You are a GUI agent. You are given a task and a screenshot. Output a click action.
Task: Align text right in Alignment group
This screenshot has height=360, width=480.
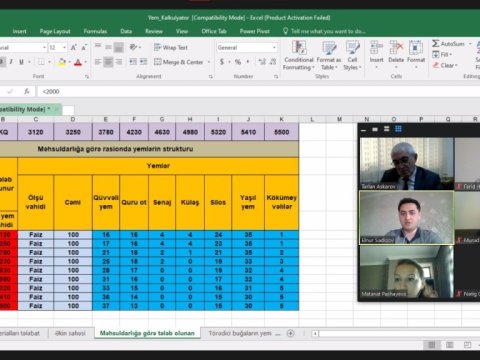(x=119, y=62)
